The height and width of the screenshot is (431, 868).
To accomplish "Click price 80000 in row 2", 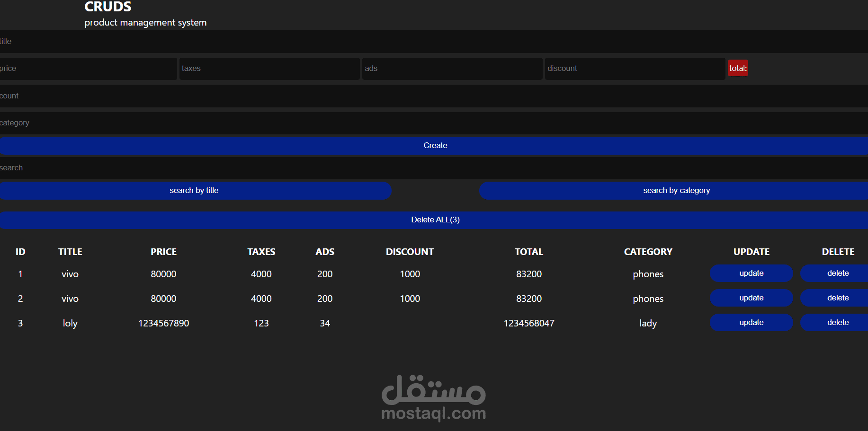I will click(164, 299).
